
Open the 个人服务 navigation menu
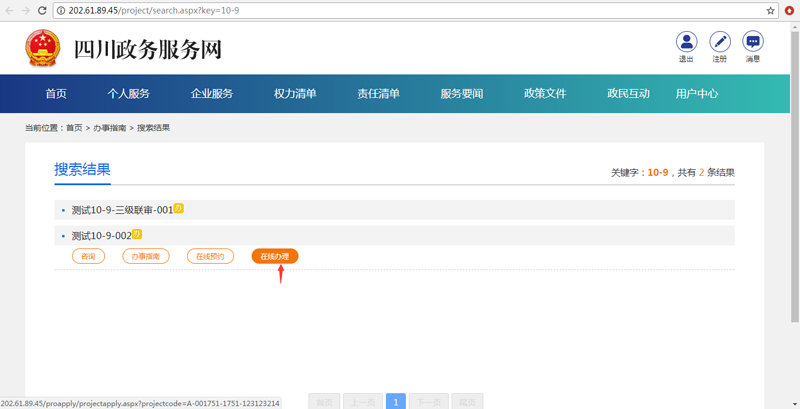[129, 94]
